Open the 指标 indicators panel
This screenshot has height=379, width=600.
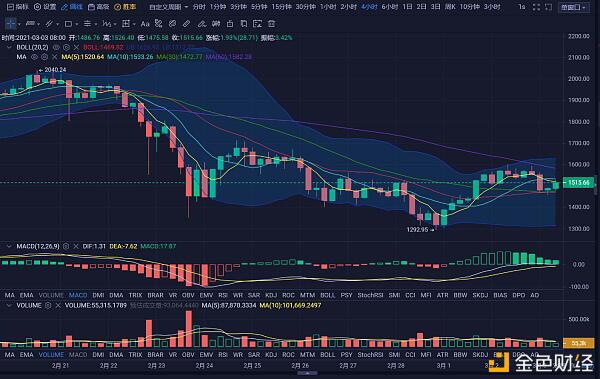tap(18, 7)
